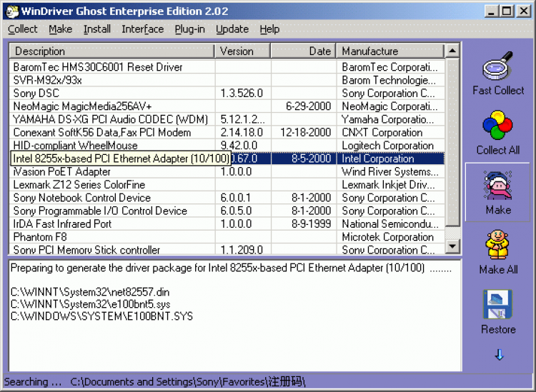Select NeoMagic MagicMedia256AV+ row

coord(227,106)
